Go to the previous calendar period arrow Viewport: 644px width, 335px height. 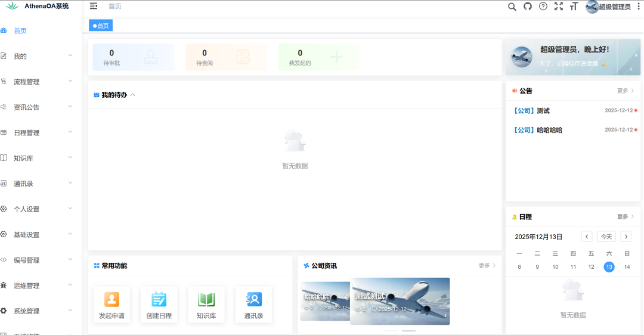[587, 237]
